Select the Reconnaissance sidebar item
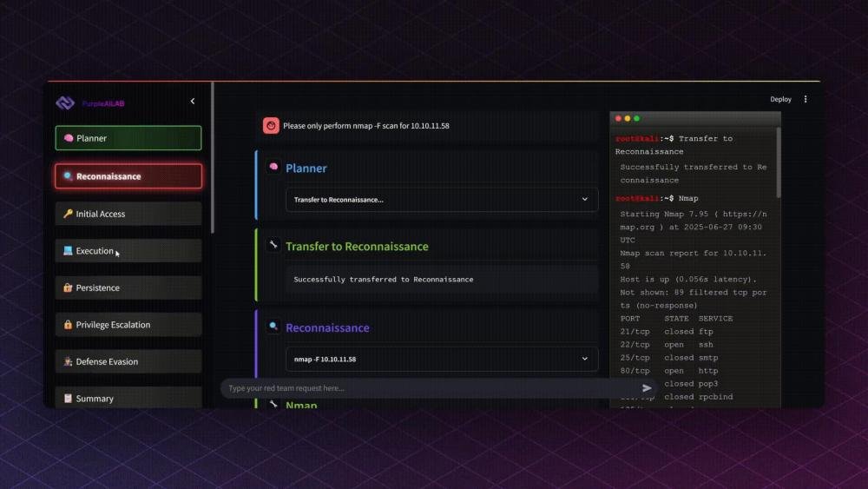This screenshot has height=489, width=868. (x=128, y=176)
